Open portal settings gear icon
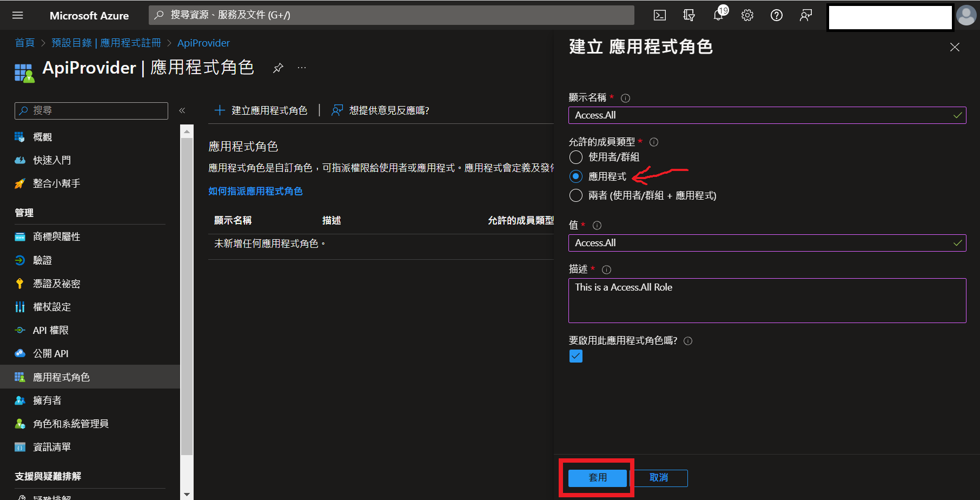This screenshot has height=500, width=980. pos(747,15)
